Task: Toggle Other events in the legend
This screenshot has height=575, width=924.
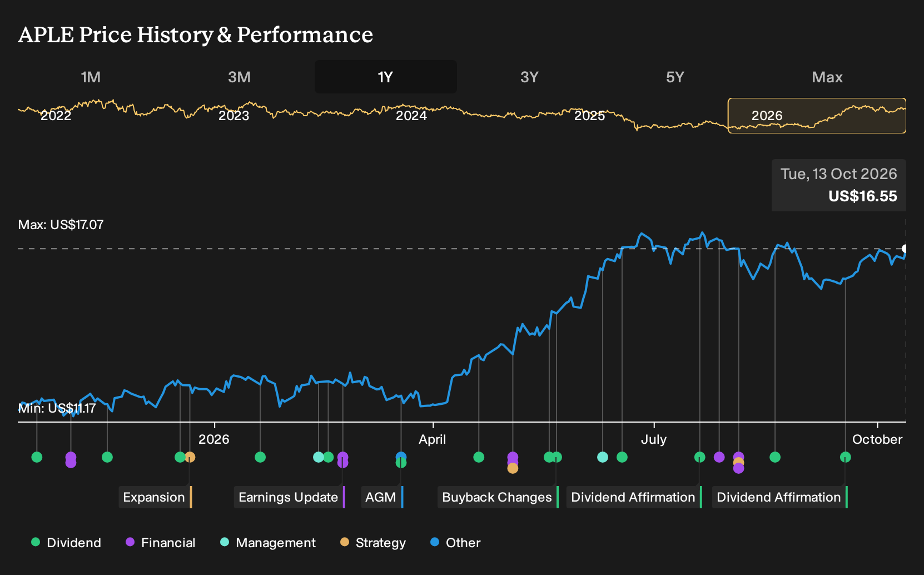Action: 455,543
